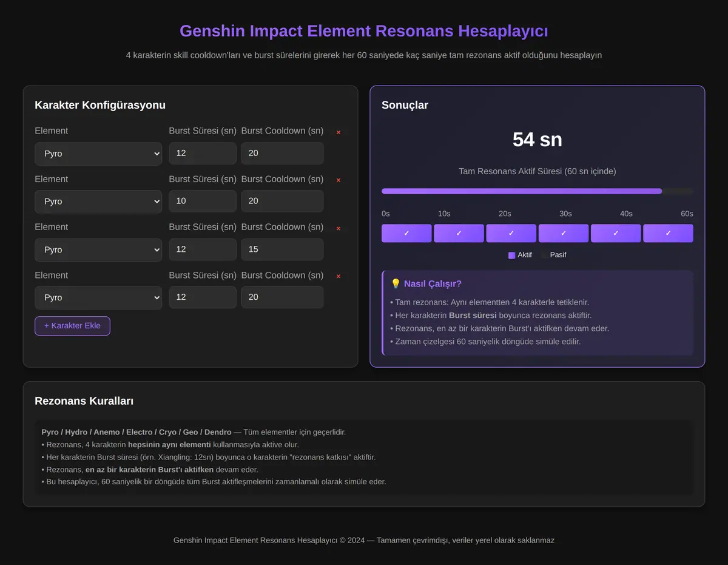Edit Burst Süresi field showing 10

tap(203, 201)
